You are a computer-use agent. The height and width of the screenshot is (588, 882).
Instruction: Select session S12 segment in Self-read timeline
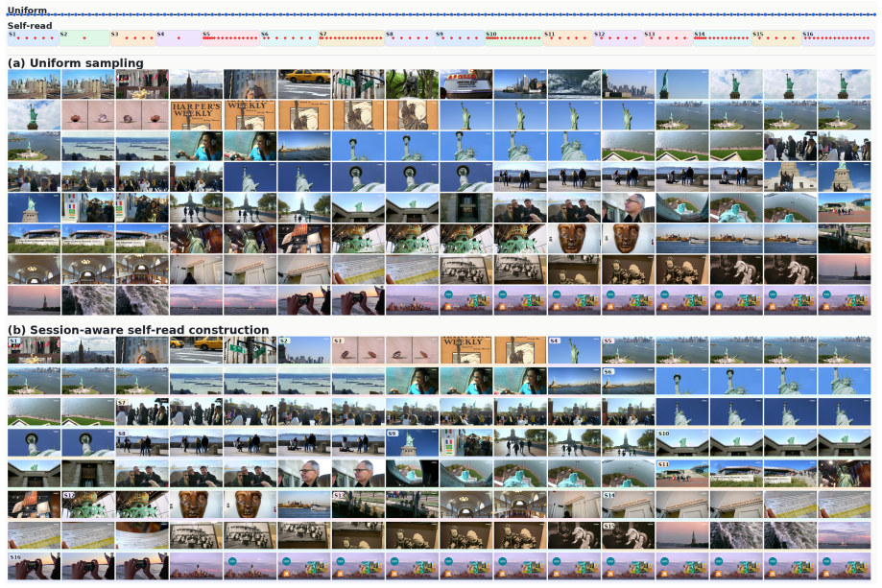[x=618, y=38]
